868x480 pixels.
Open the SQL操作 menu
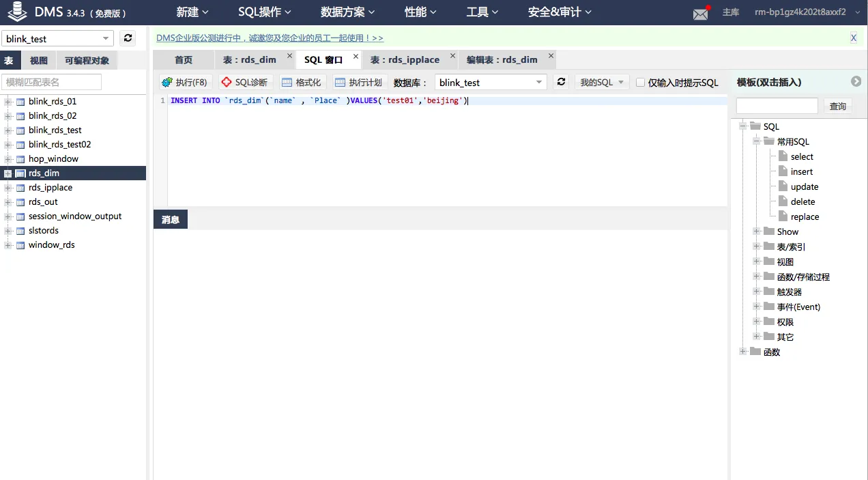(265, 12)
